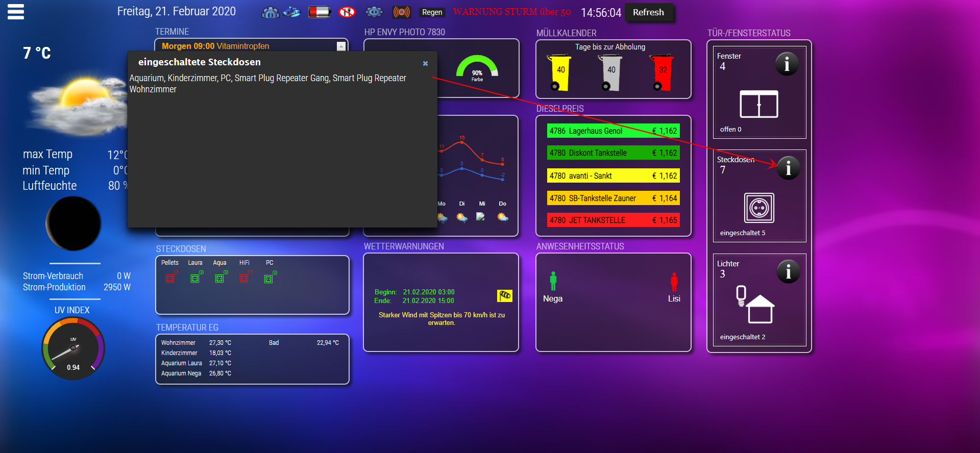Screen dimensions: 980x453
Task: Open the hamburger menu
Action: [16, 12]
